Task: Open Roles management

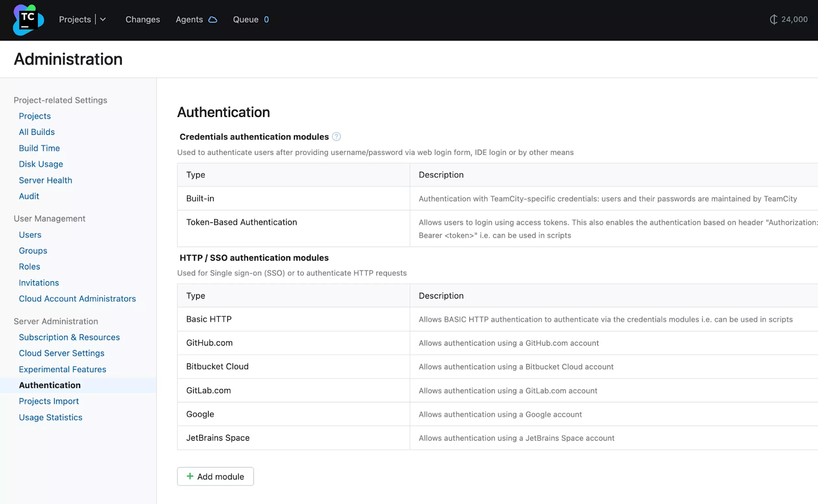Action: coord(30,267)
